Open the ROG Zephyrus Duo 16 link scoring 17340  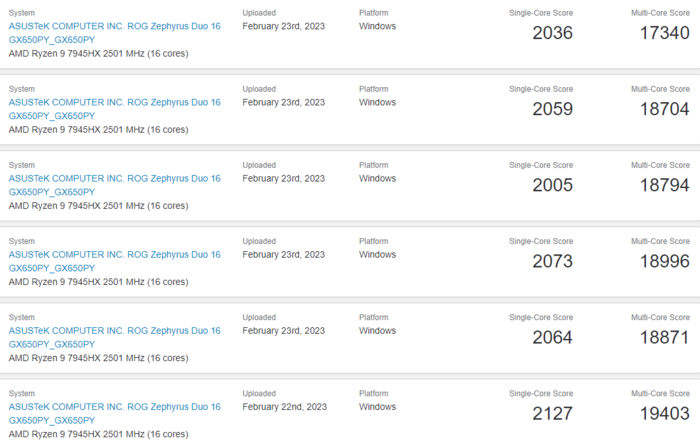tap(115, 33)
